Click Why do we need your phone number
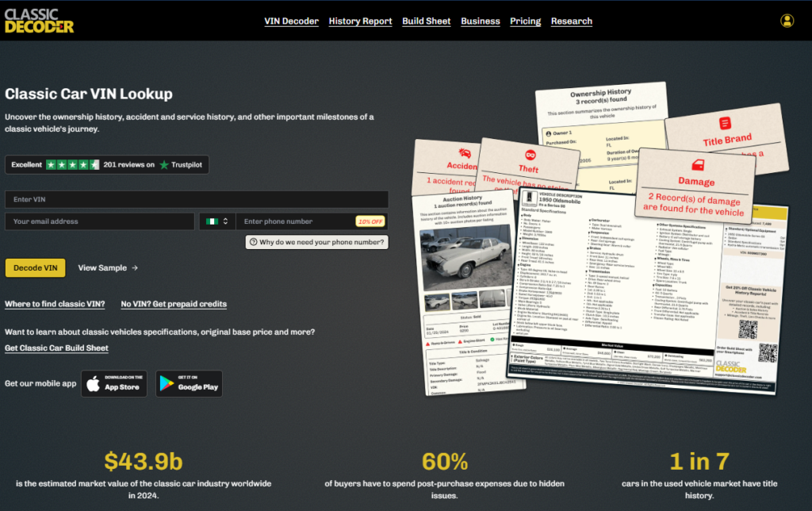This screenshot has height=511, width=812. pyautogui.click(x=317, y=242)
